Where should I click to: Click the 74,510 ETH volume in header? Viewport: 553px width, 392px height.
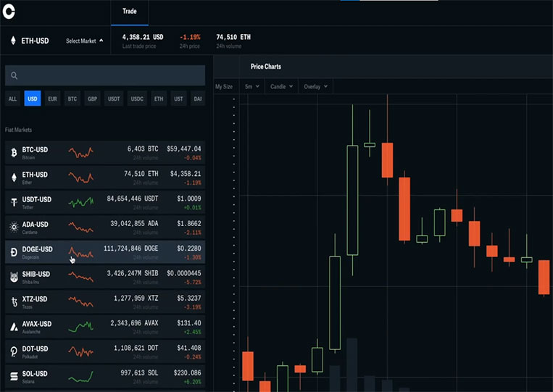[x=233, y=37]
